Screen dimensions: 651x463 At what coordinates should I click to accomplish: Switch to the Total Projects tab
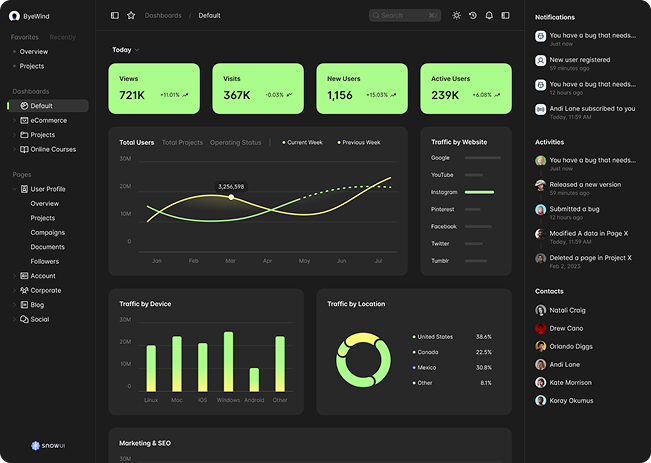182,143
